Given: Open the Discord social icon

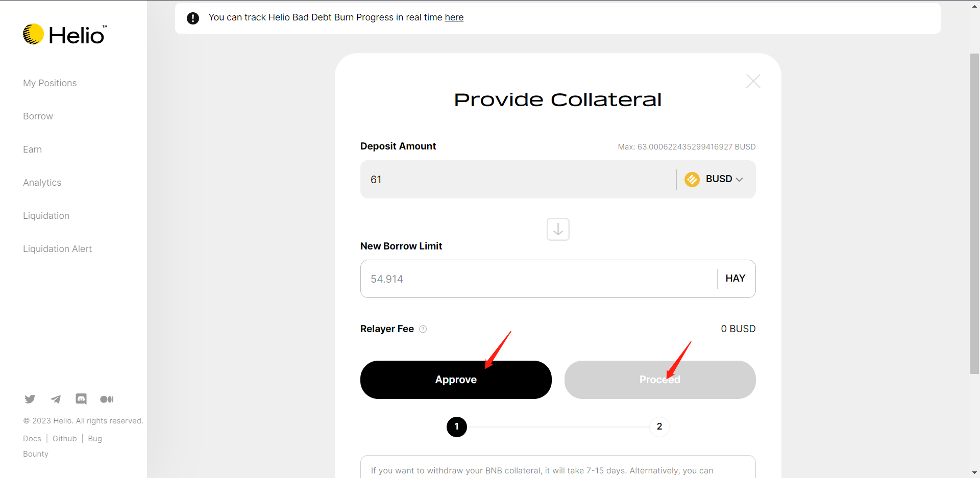Looking at the screenshot, I should (x=81, y=399).
